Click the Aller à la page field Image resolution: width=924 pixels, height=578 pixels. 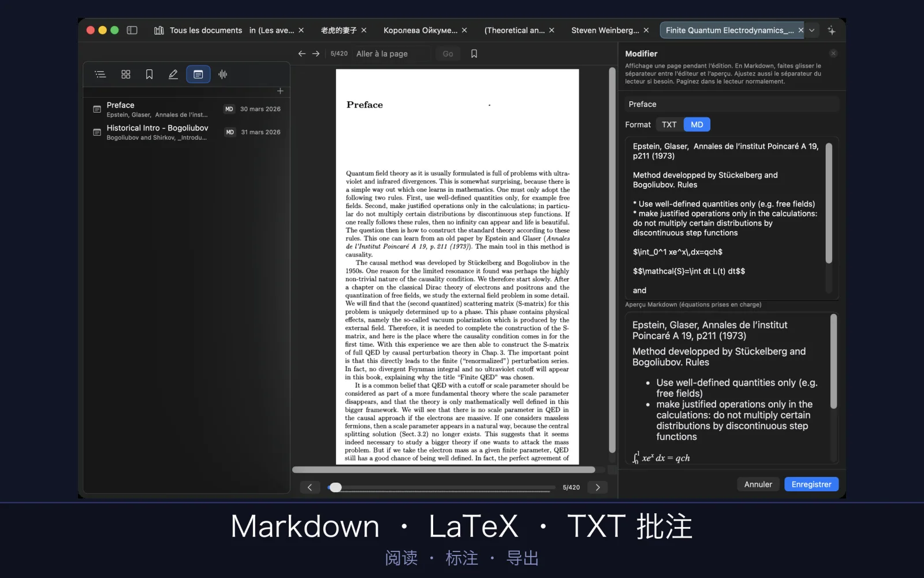[x=392, y=54]
